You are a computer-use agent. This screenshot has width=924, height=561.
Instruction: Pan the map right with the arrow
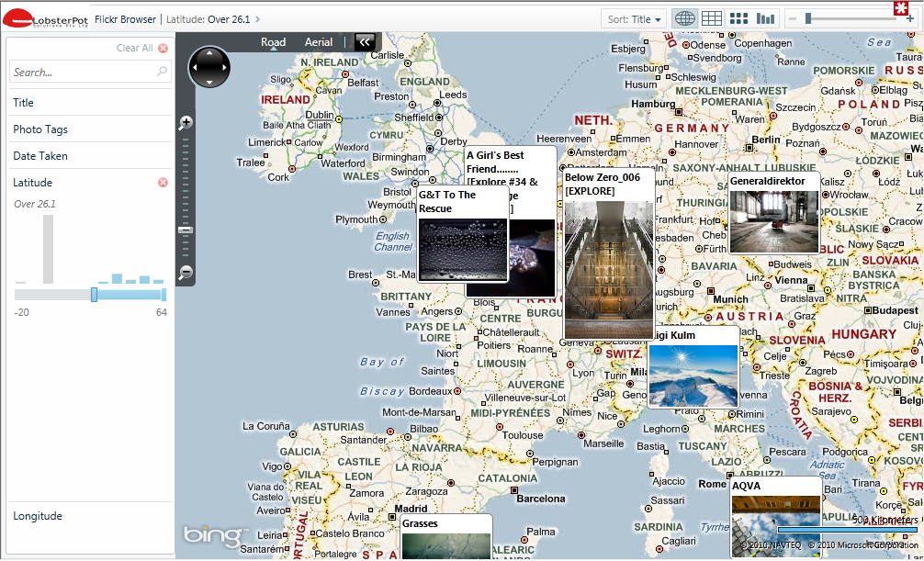[x=224, y=68]
